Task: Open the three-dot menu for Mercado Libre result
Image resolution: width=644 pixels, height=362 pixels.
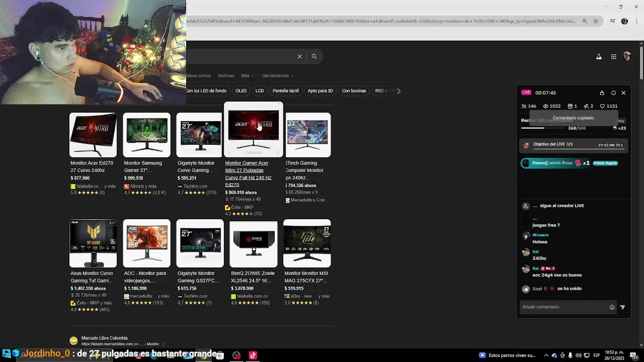Action: tap(164, 344)
